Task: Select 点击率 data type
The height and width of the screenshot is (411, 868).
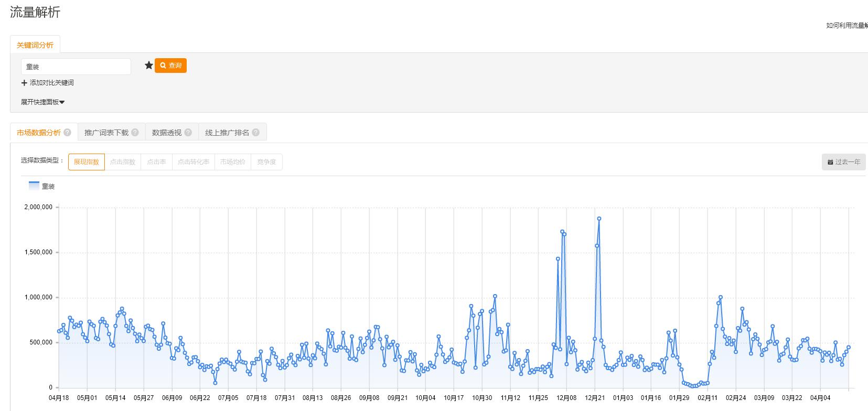Action: click(157, 162)
